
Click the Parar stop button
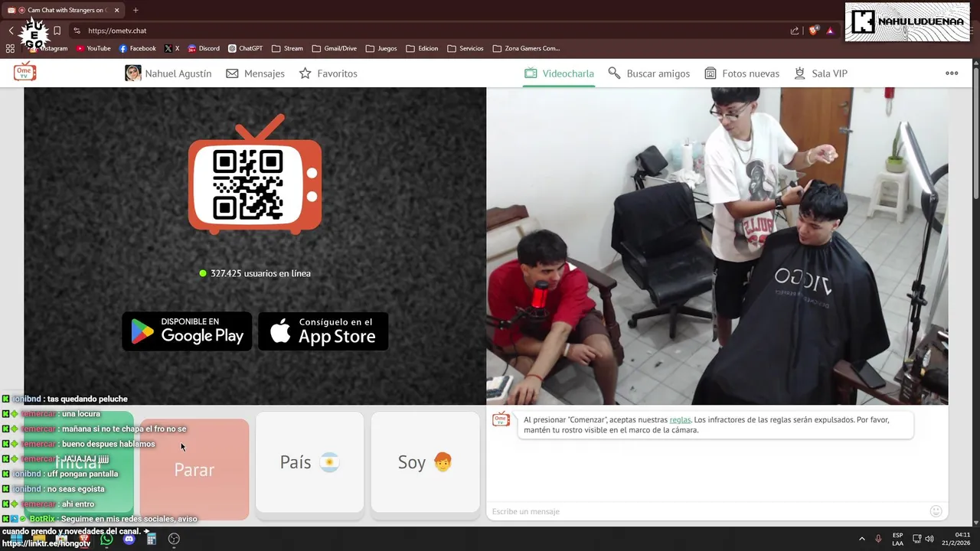(x=194, y=469)
